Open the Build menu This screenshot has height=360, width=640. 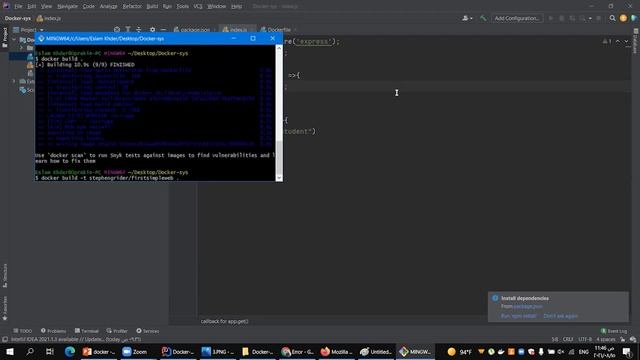(x=152, y=6)
